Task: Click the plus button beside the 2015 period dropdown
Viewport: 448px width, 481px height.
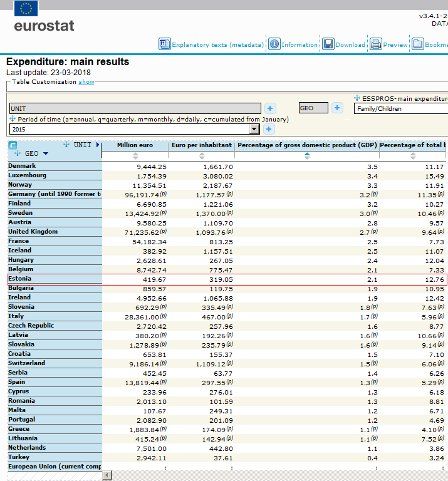Action: coord(269,129)
